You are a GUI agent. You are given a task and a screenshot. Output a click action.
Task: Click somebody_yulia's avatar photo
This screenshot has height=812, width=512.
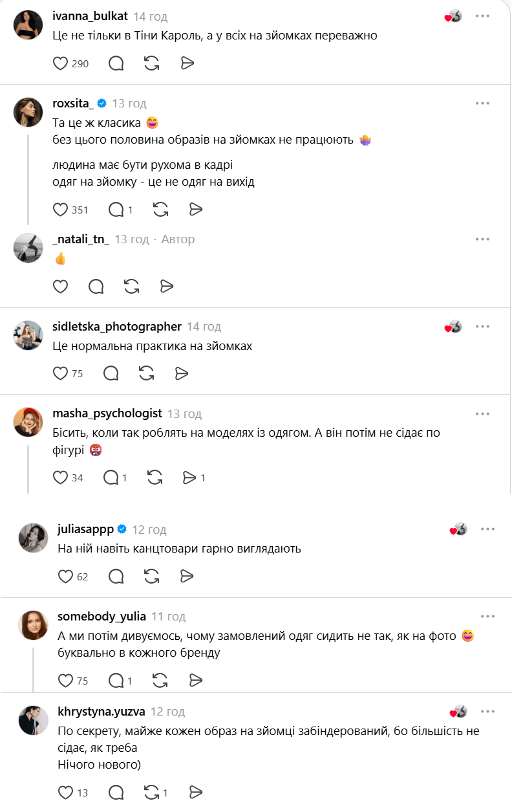click(x=34, y=625)
